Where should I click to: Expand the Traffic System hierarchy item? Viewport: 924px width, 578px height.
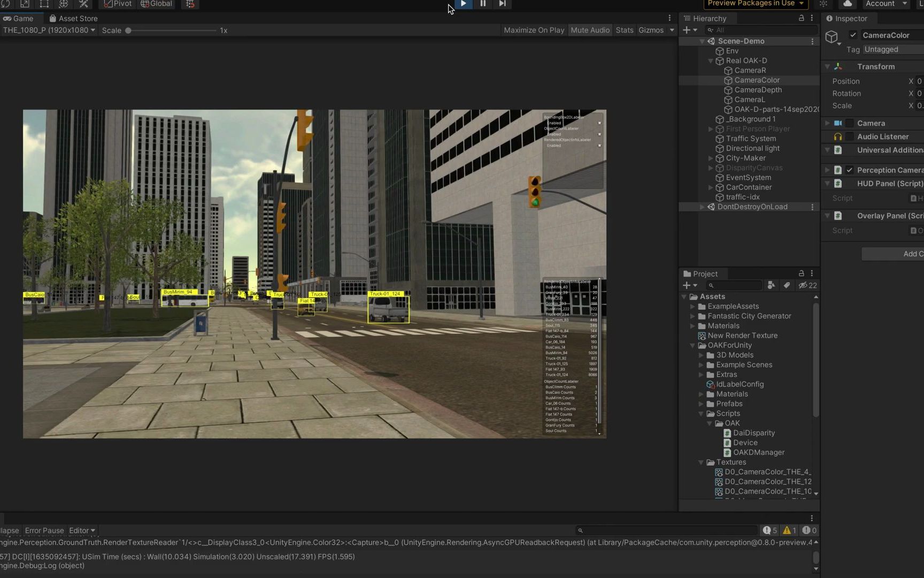[x=710, y=139]
